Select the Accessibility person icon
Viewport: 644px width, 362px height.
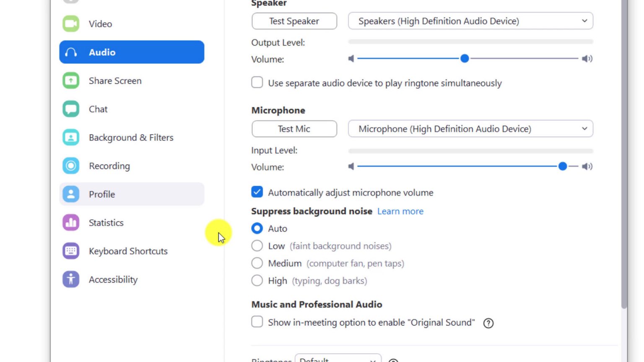70,279
